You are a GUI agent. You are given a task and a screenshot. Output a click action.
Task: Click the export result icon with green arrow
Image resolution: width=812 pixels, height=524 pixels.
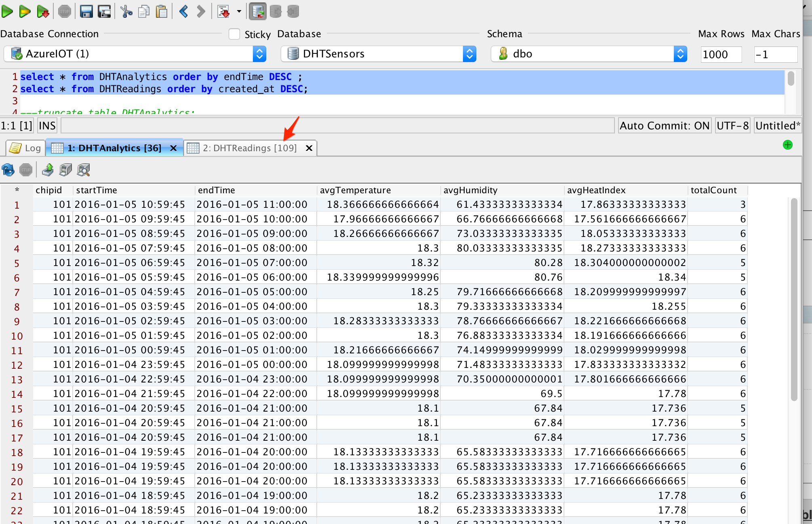[x=48, y=170]
